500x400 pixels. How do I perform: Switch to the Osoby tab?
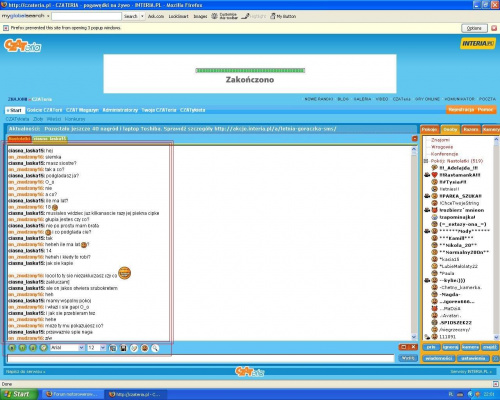(450, 129)
